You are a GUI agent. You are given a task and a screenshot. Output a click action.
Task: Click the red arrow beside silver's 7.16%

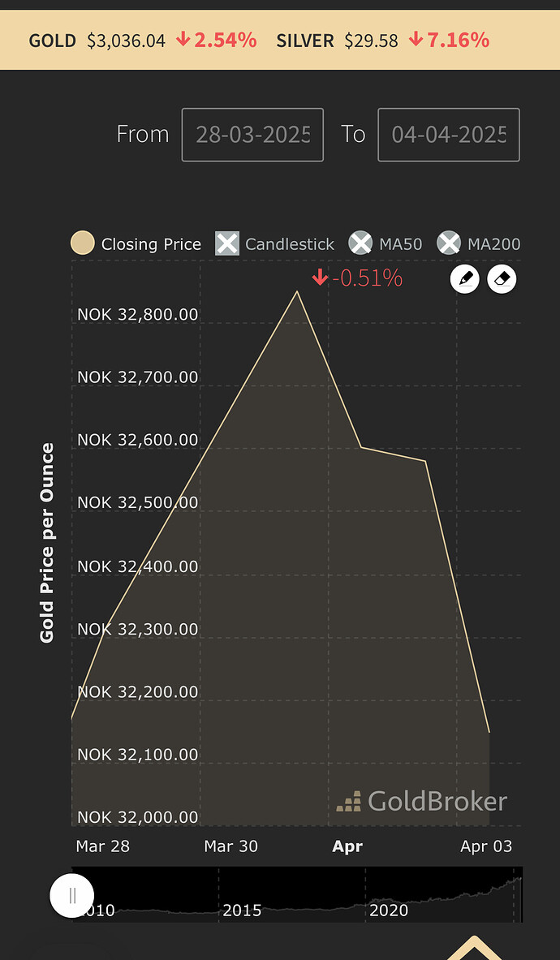point(416,40)
